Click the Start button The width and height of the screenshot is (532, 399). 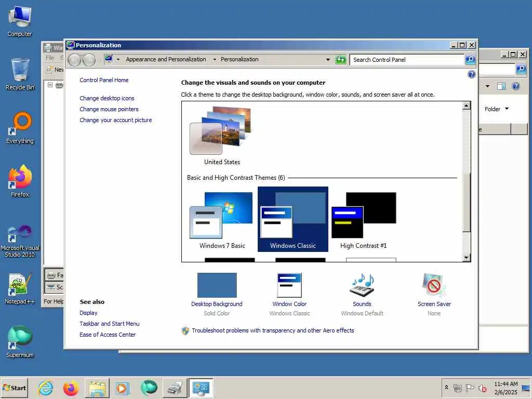[14, 388]
